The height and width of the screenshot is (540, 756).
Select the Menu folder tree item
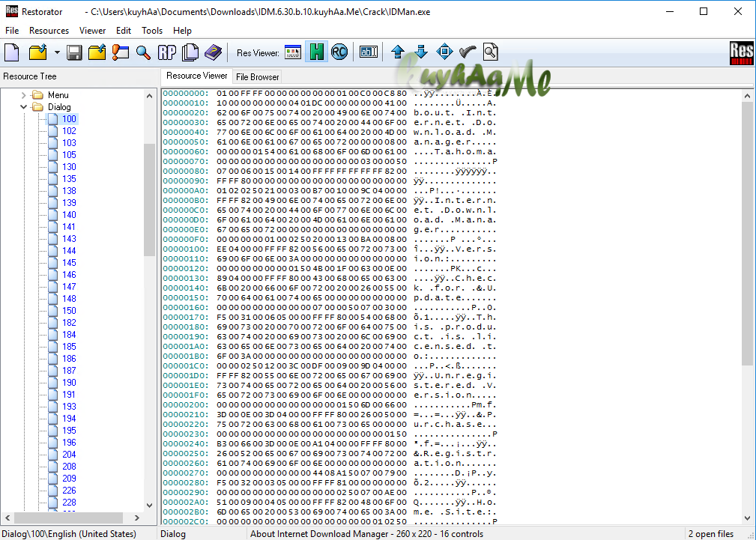(58, 95)
